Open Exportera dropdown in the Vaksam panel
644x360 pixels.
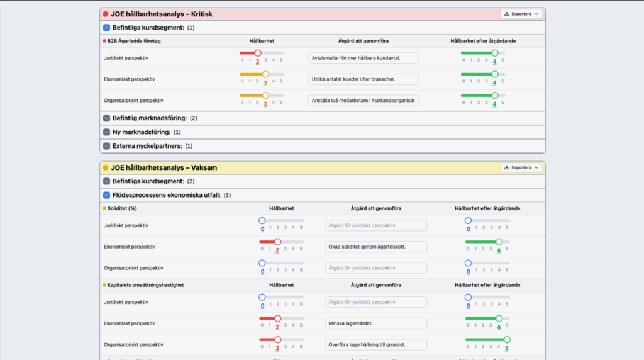pos(521,167)
